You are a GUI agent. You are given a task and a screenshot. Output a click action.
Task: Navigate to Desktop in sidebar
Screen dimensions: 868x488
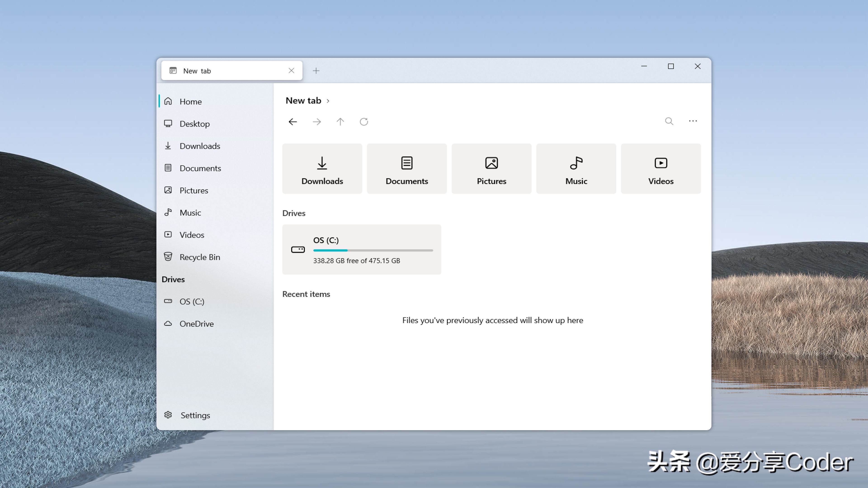194,123
